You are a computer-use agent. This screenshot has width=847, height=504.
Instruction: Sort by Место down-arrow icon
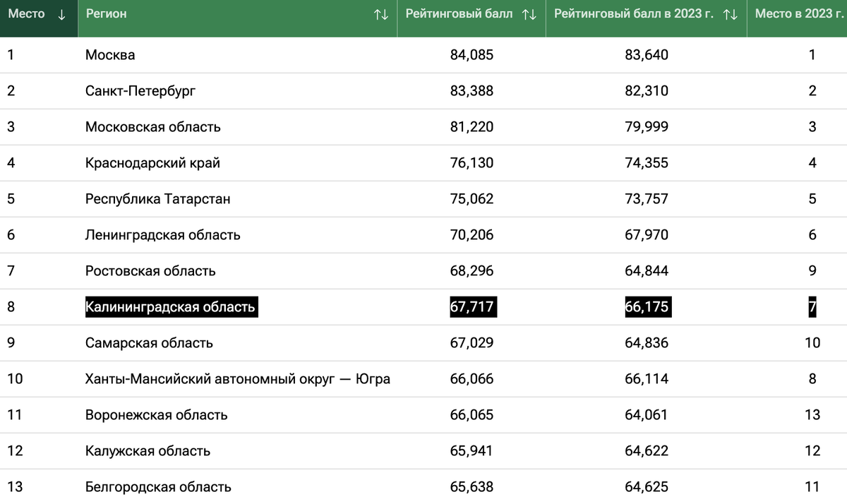[x=62, y=14]
